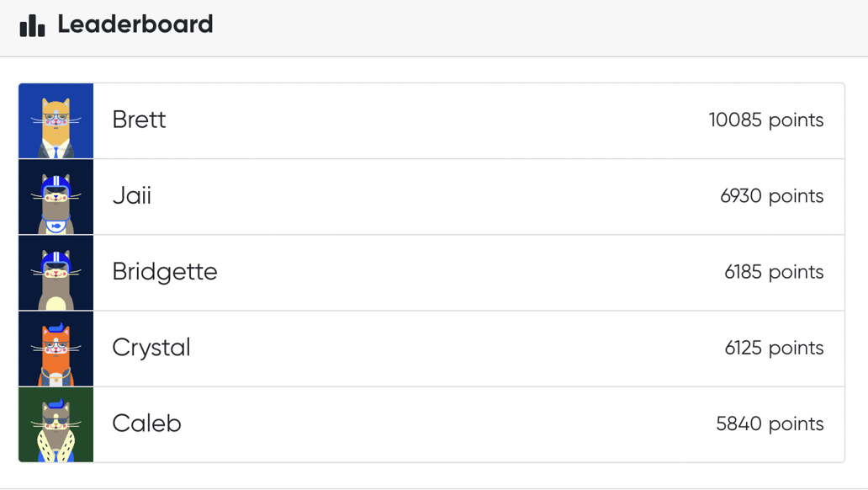868x490 pixels.
Task: Click Crystal's orange cat avatar
Action: coord(55,348)
